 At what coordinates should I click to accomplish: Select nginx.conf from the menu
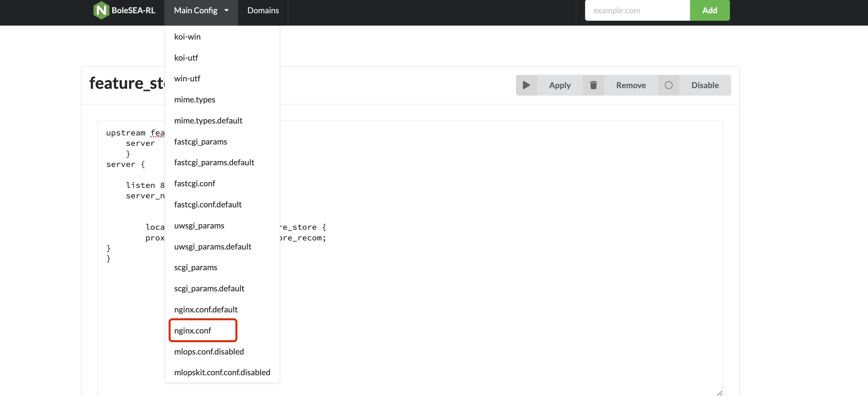(x=193, y=330)
